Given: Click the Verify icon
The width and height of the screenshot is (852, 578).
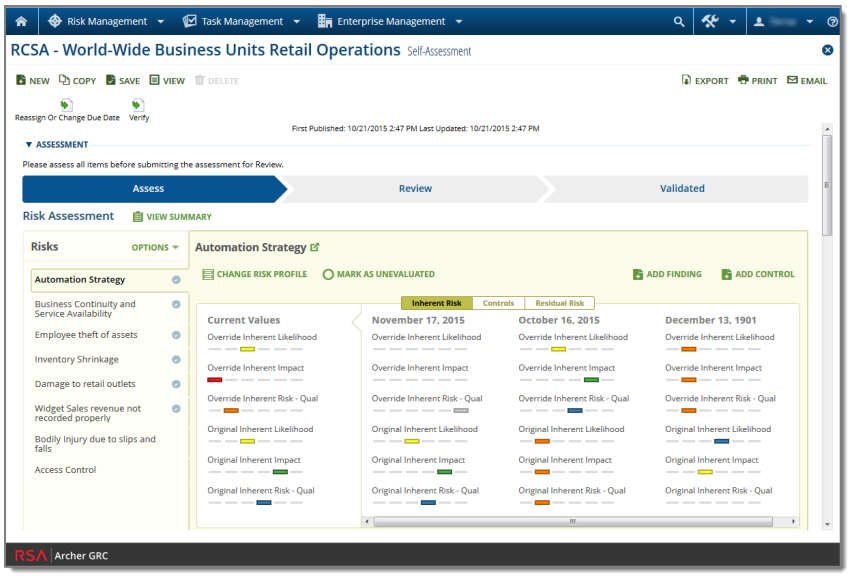Looking at the screenshot, I should 138,105.
